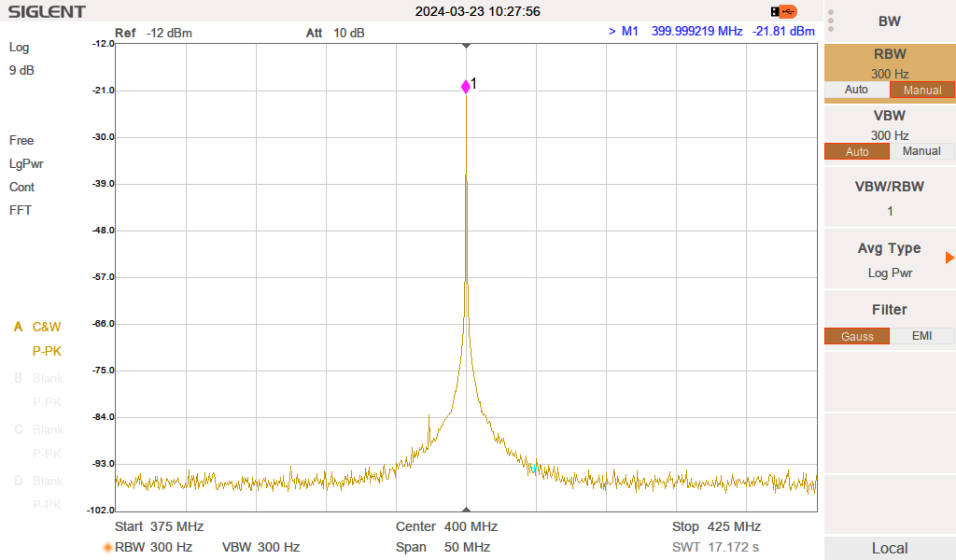
Task: Click the Ref -12 dBm level field
Action: [153, 34]
